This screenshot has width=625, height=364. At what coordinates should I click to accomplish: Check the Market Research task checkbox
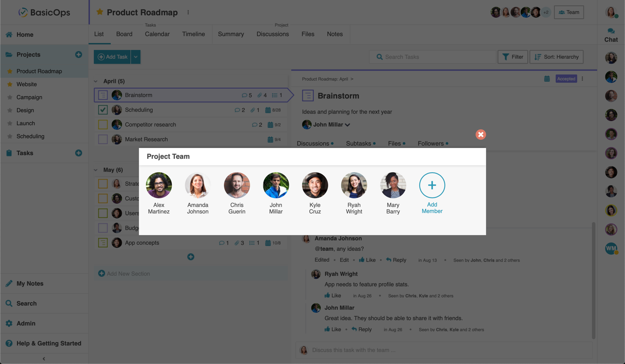pyautogui.click(x=103, y=140)
